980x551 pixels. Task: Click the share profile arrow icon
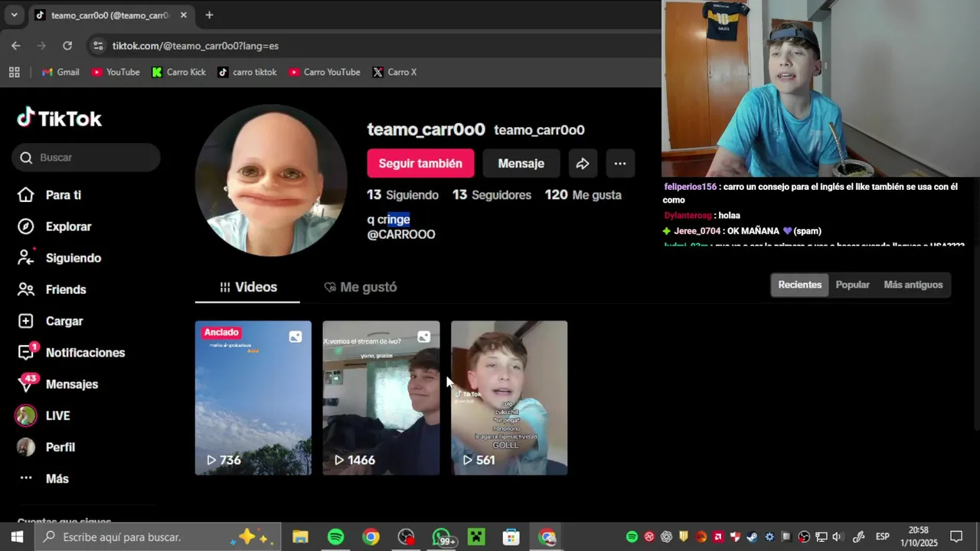(583, 163)
